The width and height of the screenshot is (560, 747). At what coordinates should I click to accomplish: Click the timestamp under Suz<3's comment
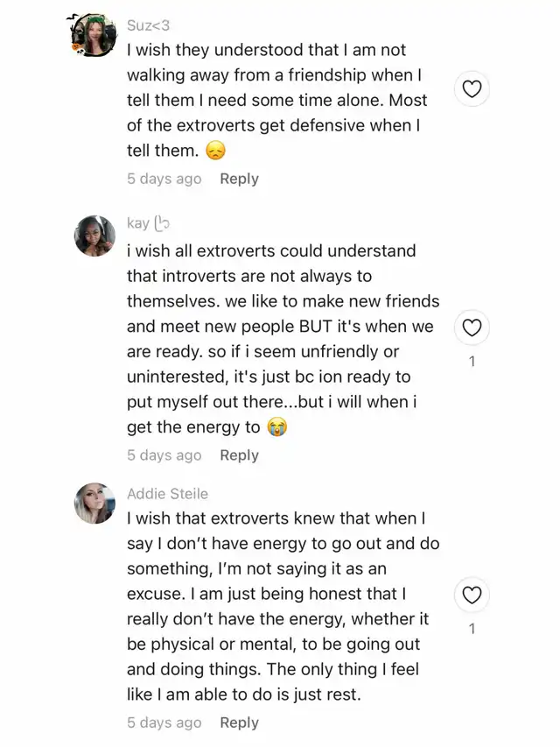point(164,179)
